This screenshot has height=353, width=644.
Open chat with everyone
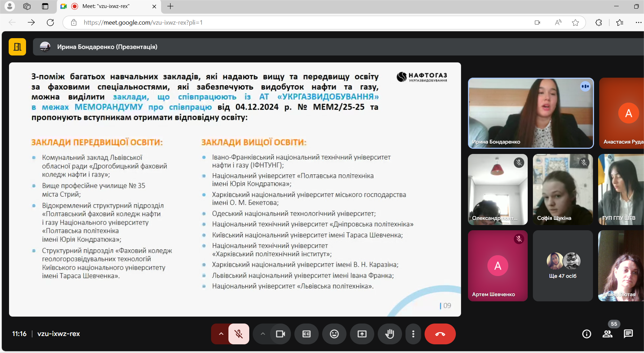point(628,334)
